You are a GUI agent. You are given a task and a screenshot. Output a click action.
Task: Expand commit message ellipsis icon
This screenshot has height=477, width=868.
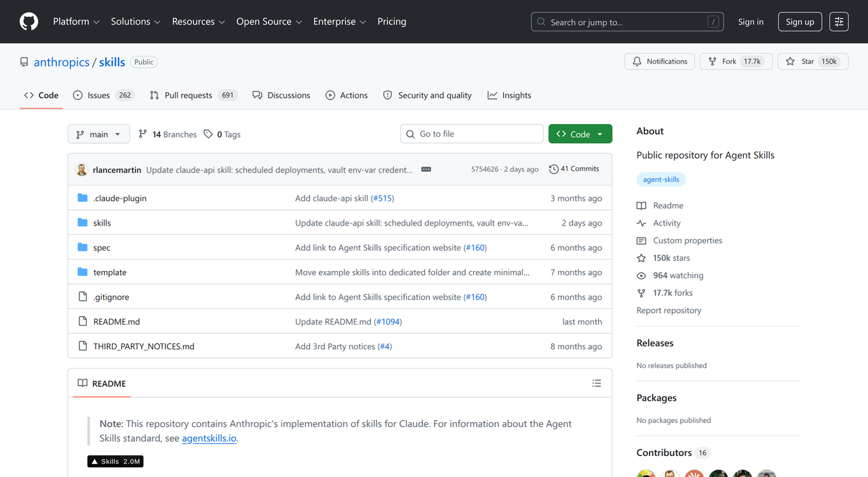point(426,169)
